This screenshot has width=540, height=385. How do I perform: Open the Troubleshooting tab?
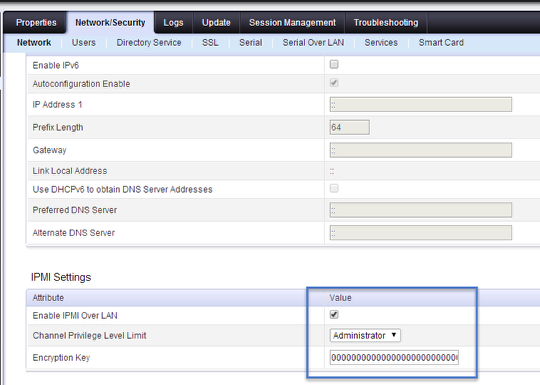pyautogui.click(x=386, y=23)
